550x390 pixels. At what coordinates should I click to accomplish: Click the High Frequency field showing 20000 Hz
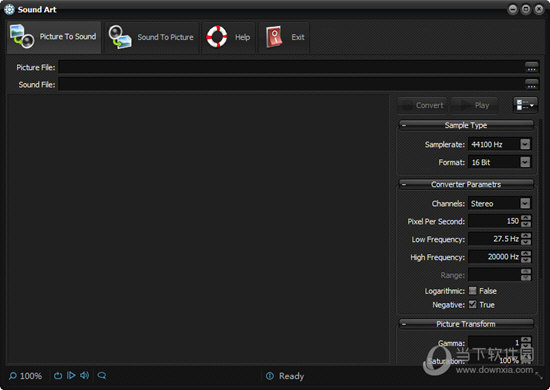coord(495,257)
